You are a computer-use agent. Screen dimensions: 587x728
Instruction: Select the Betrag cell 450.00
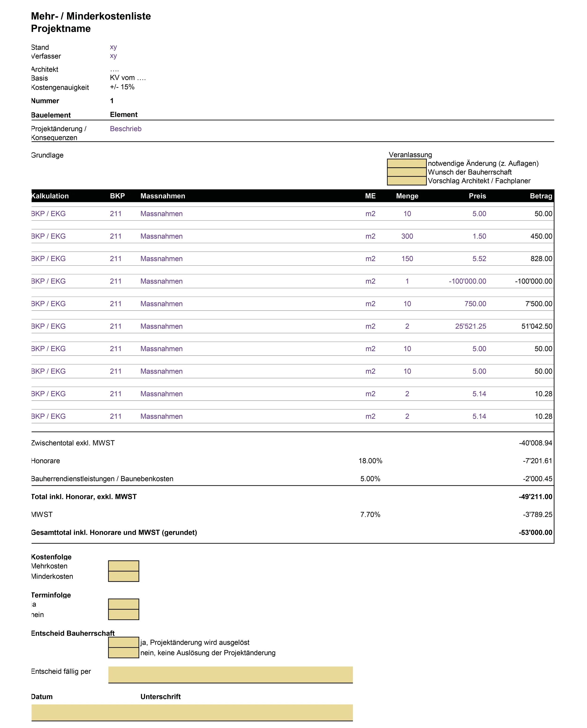[541, 236]
